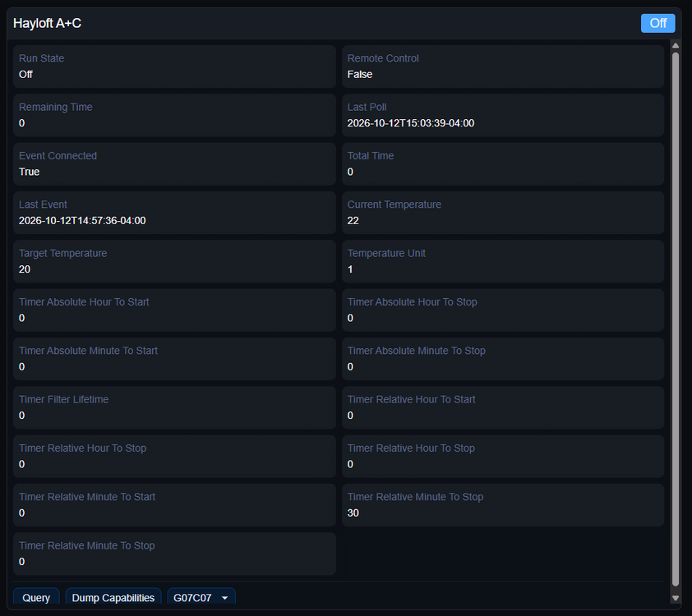Click the Dump Capabilities button

(x=113, y=597)
